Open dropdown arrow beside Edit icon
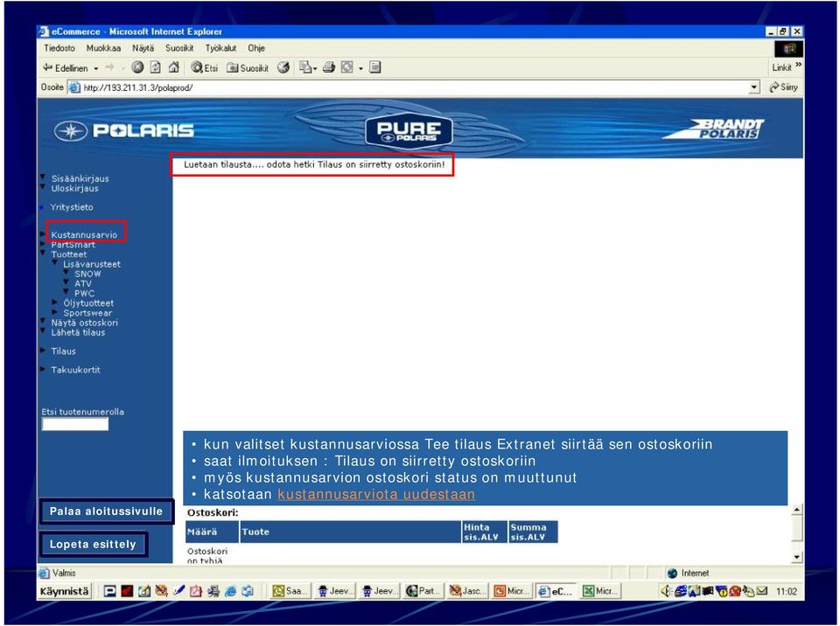840x626 pixels. (360, 68)
